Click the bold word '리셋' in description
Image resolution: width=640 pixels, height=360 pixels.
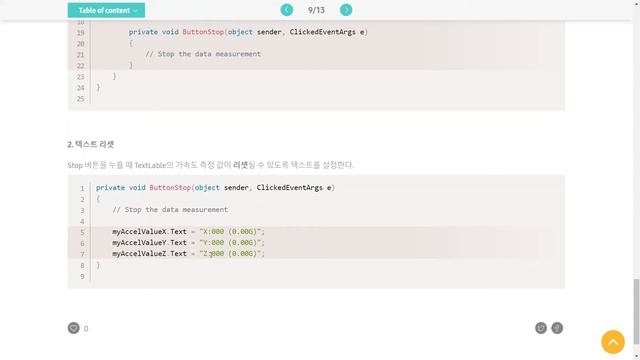tap(240, 165)
